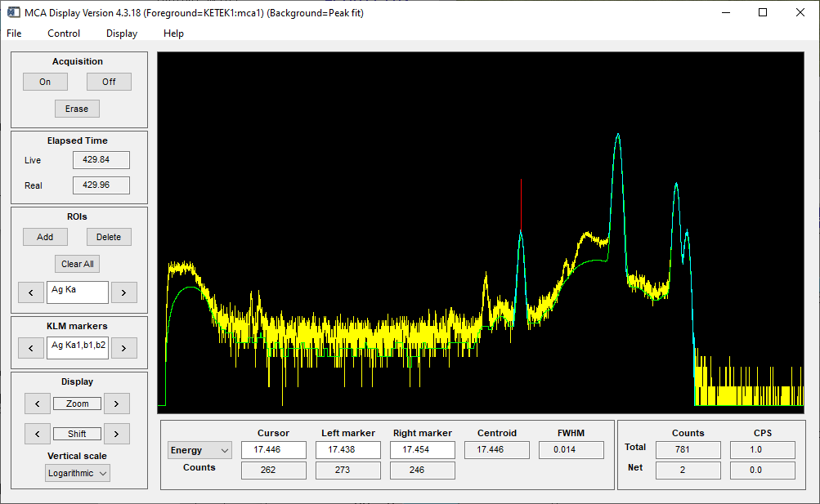Open the Control menu
Viewport: 820px width, 504px height.
pos(64,33)
